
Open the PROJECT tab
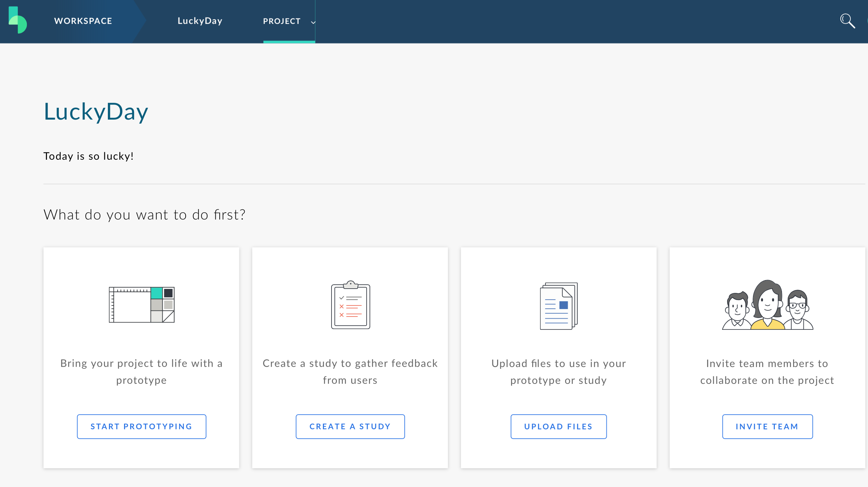point(282,21)
